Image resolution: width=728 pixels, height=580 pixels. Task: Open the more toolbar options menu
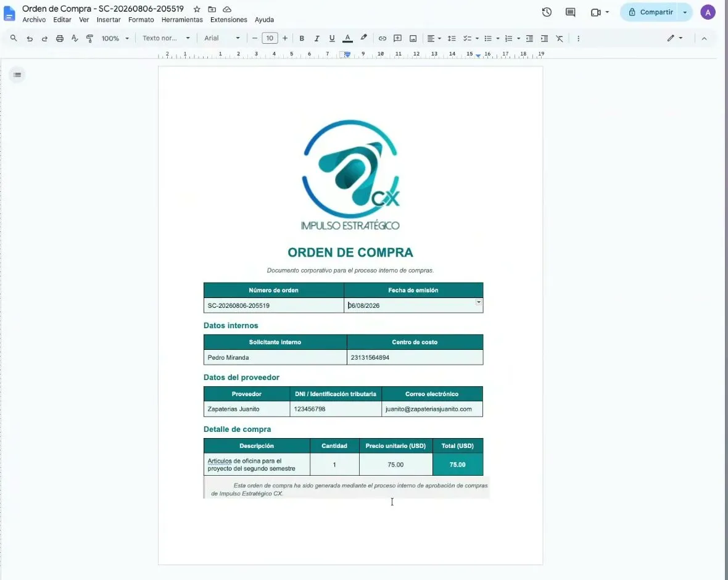(x=578, y=38)
